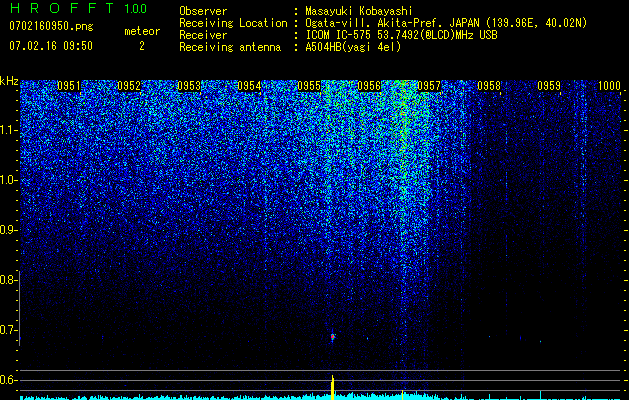Click the 0956 time marker
Screen dimensions: 629x400
pyautogui.click(x=369, y=86)
